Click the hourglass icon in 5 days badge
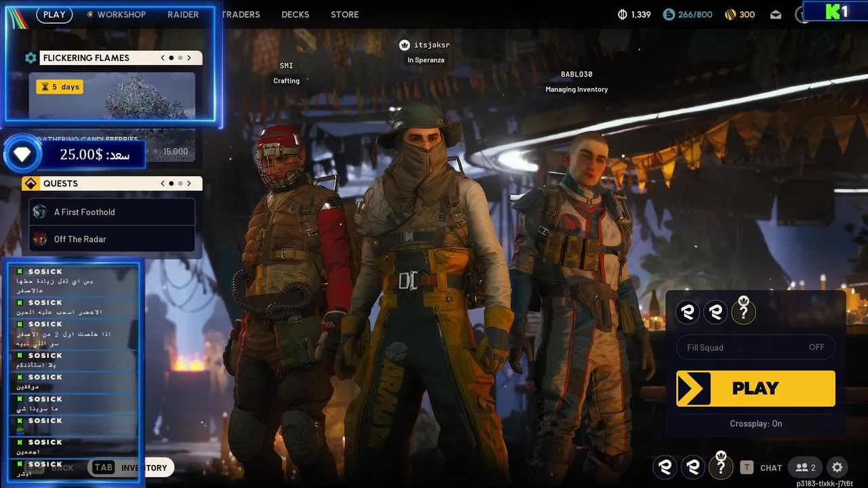868x488 pixels. (45, 87)
